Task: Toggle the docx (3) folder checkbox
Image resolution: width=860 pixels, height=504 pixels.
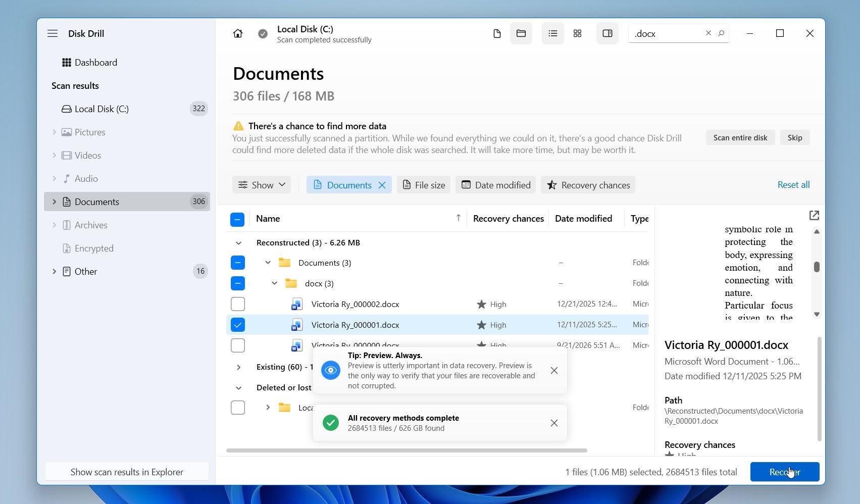Action: click(x=237, y=283)
